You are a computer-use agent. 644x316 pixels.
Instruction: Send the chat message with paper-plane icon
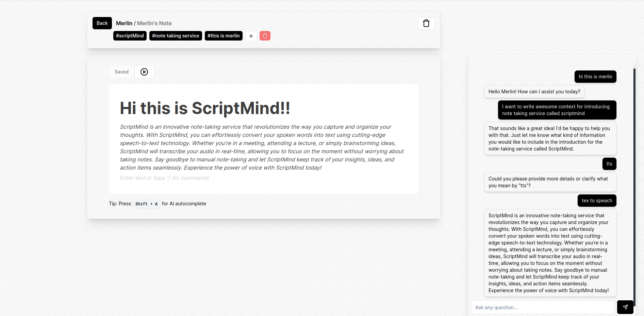[625, 307]
